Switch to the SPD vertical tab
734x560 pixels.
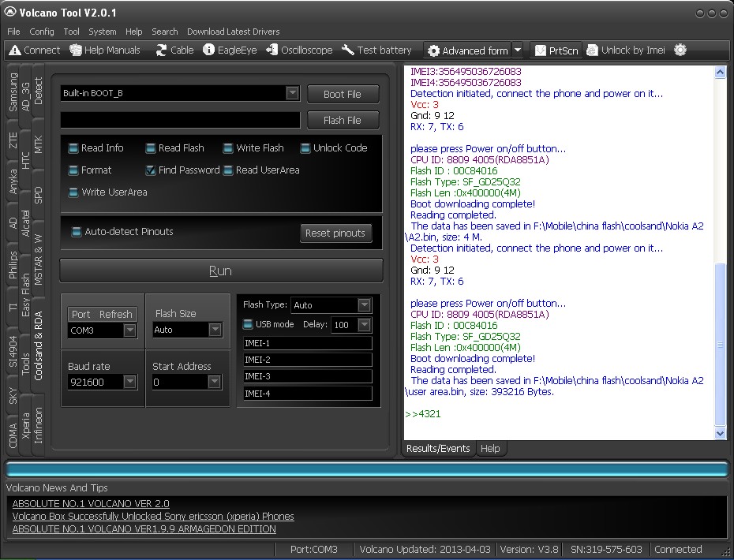(39, 195)
